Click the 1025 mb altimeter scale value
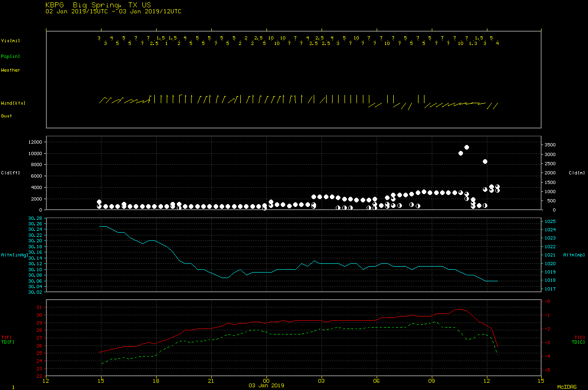Viewport: 588px width, 390px height. pyautogui.click(x=550, y=221)
